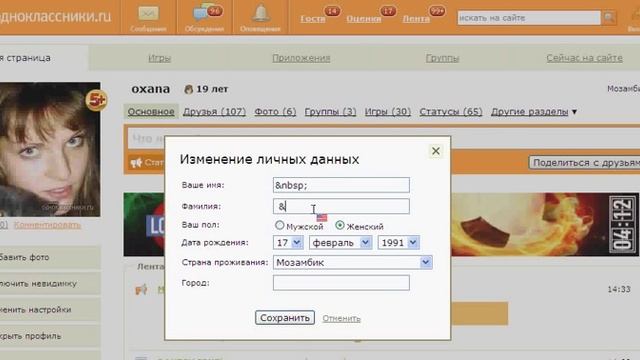The height and width of the screenshot is (360, 640).
Task: Open the Группы (3) profile tab
Action: coord(330,111)
